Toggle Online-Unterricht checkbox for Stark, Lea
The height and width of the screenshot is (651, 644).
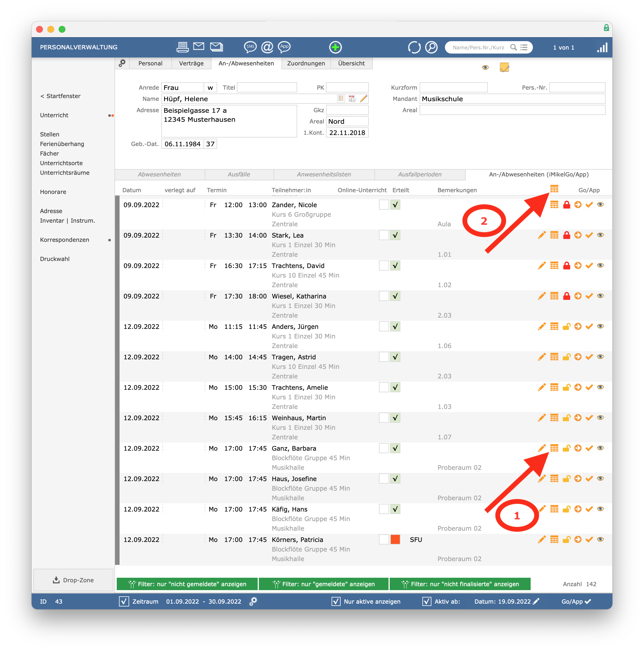point(384,235)
